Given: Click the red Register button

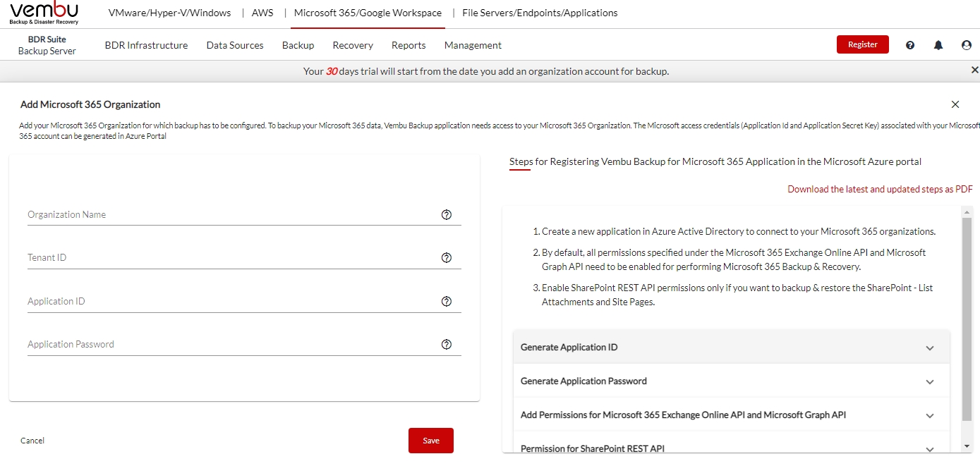Looking at the screenshot, I should [x=862, y=44].
